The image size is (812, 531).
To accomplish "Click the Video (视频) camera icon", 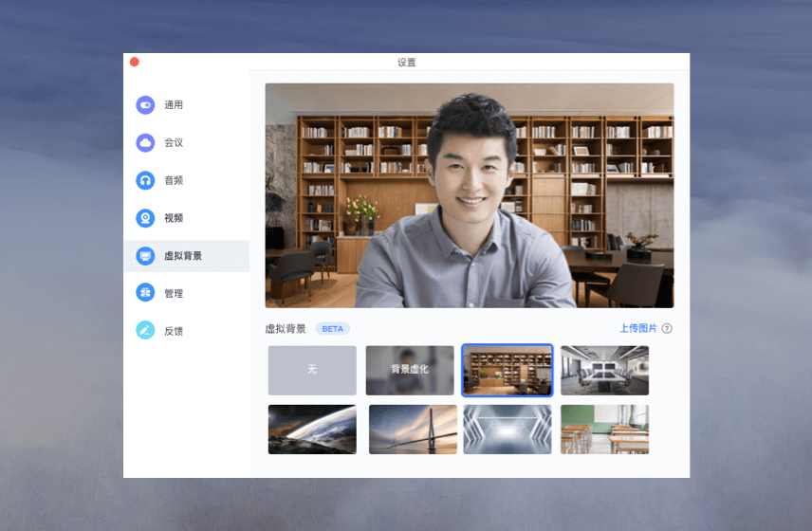I will pos(145,218).
